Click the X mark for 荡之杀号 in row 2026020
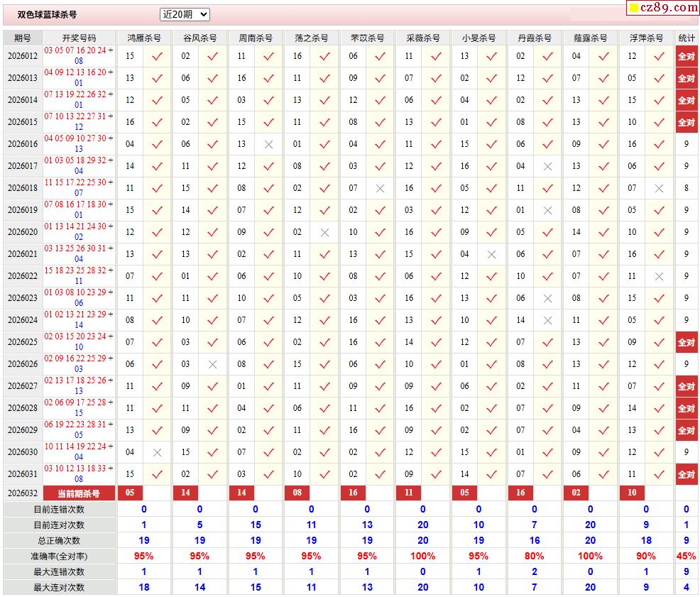Viewport: 700px width, 597px height. 324,232
